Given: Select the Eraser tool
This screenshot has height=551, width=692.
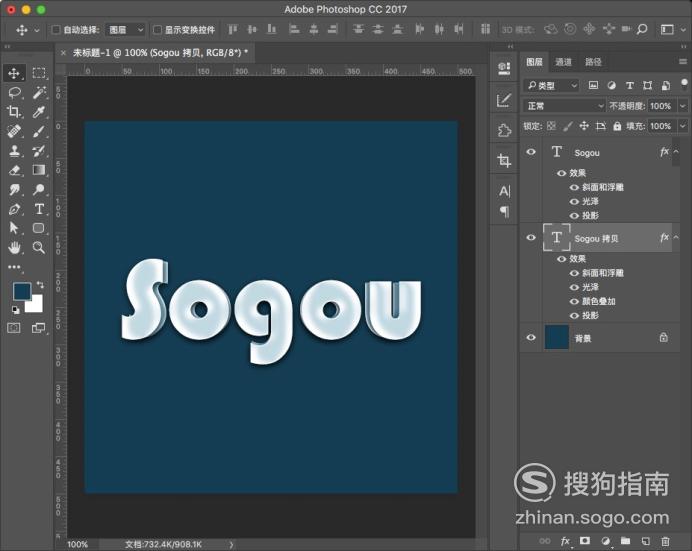Looking at the screenshot, I should pyautogui.click(x=14, y=170).
